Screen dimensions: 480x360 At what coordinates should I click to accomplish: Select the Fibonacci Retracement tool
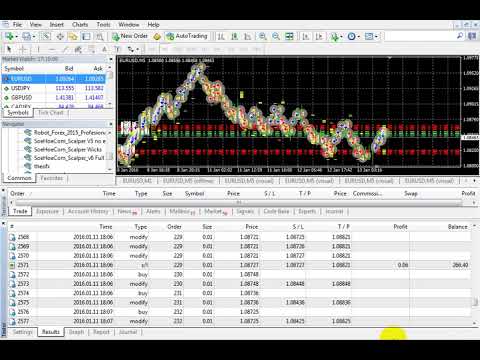(91, 49)
